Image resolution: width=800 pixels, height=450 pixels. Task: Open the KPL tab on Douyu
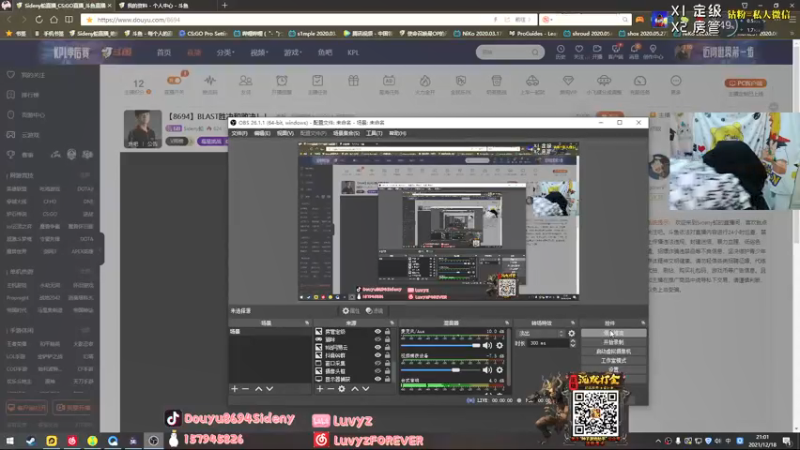[353, 53]
